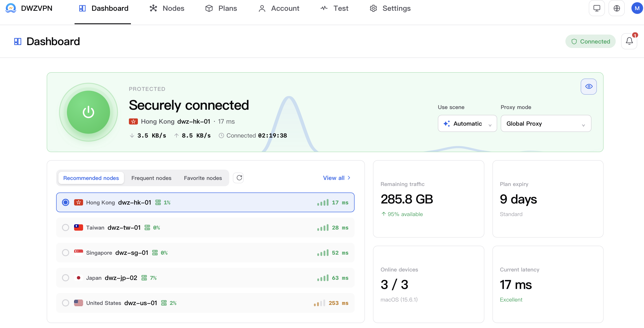Click the server load icon for dwz-jp-02
Viewport: 644px width, 328px height.
pyautogui.click(x=144, y=278)
